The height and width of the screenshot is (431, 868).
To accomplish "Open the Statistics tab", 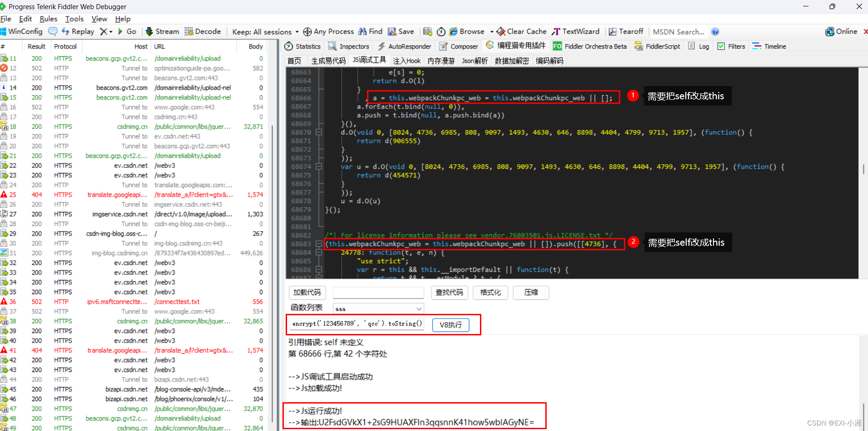I will click(303, 46).
